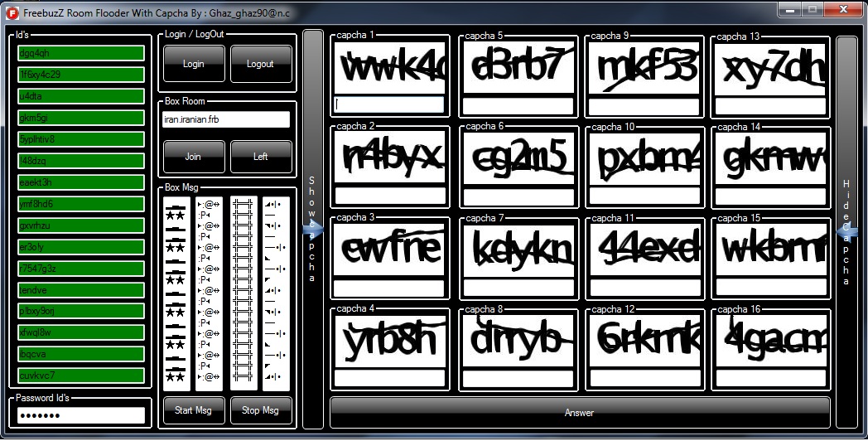Click the capcha 11 answer field

click(645, 288)
